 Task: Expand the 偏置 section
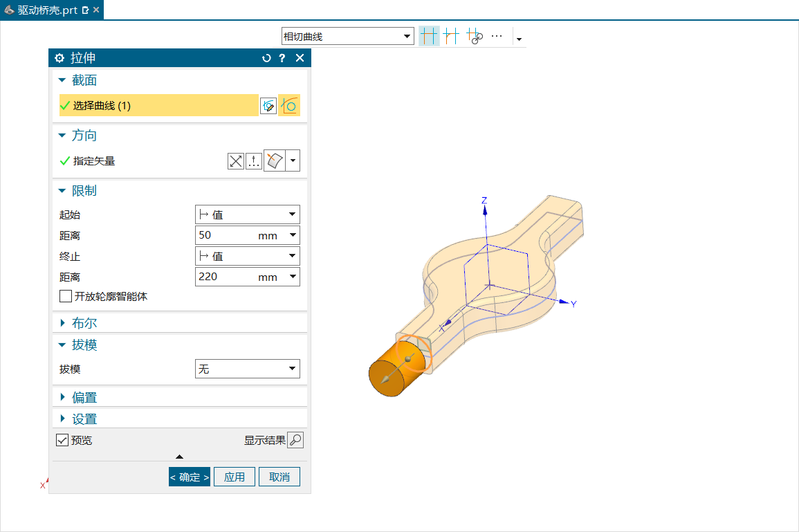[x=62, y=397]
